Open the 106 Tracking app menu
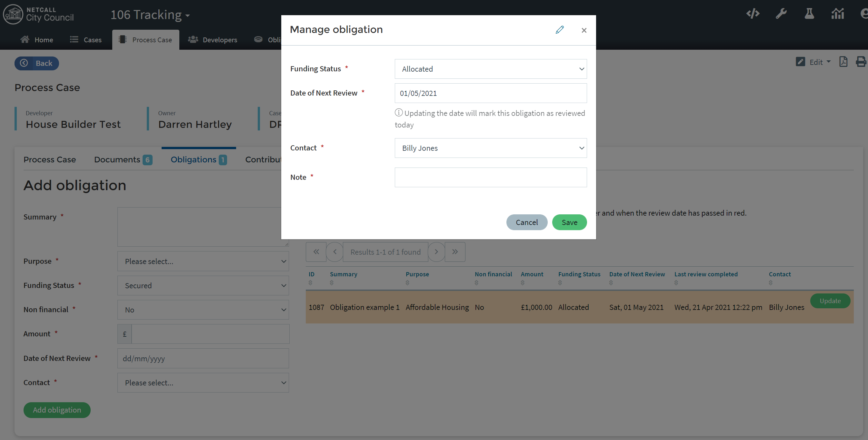 [x=150, y=15]
